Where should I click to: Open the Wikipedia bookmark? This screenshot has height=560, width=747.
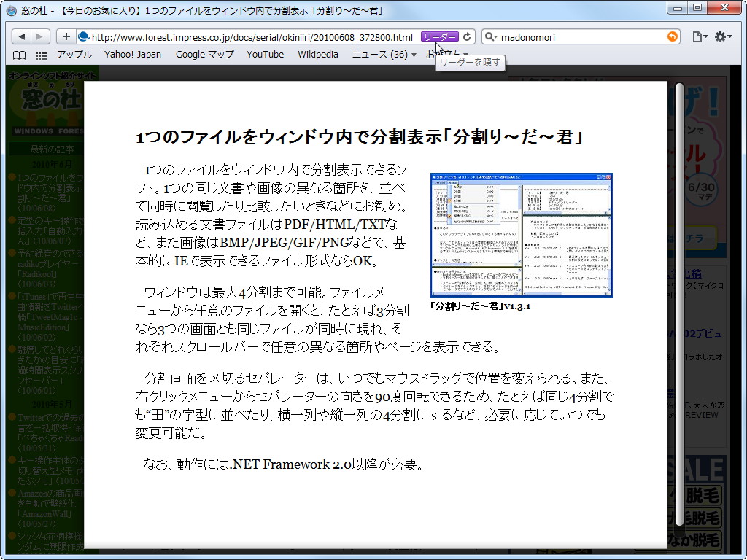(x=318, y=54)
